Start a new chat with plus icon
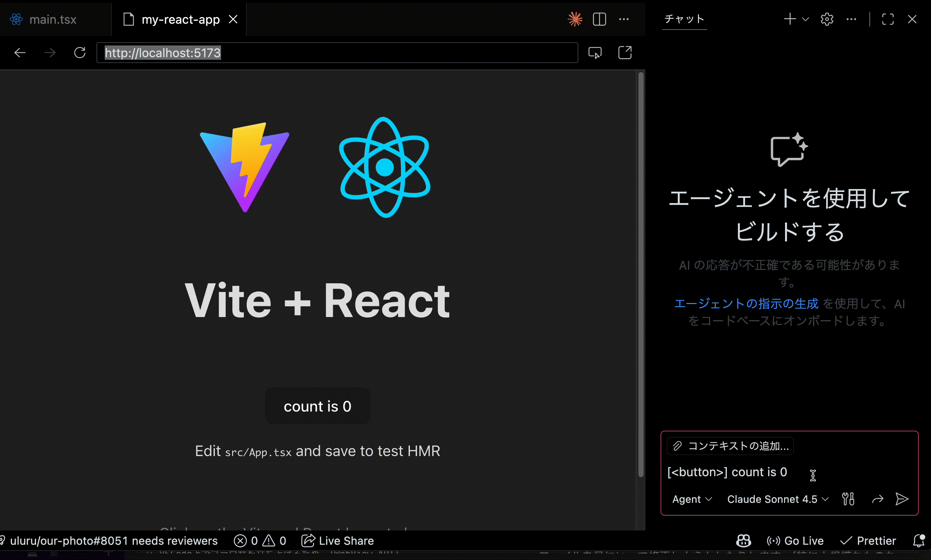Screen dimensions: 931x560 click(x=790, y=19)
